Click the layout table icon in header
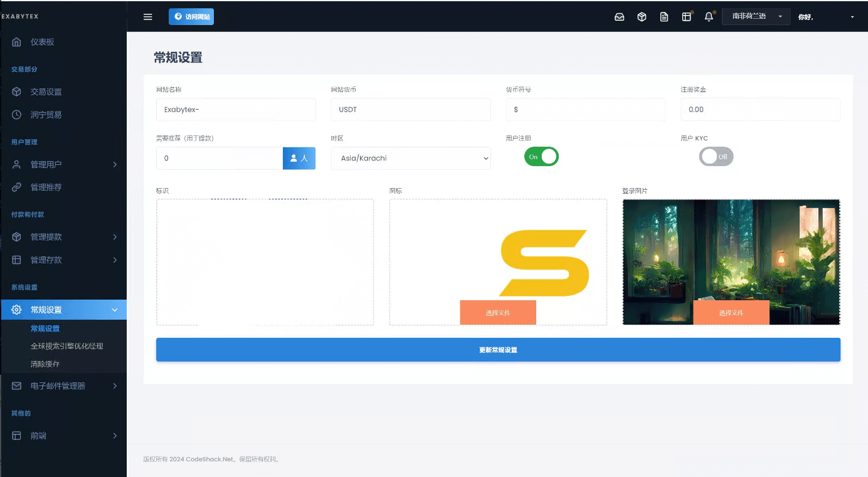 click(686, 17)
